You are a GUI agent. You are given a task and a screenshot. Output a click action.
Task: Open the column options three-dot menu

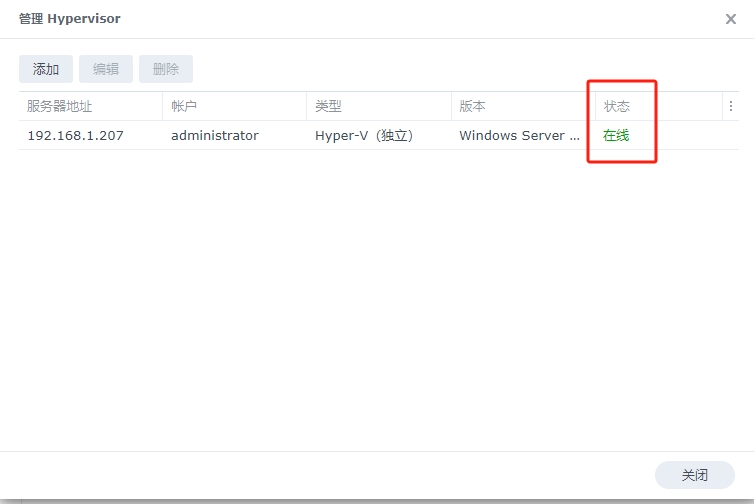coord(730,106)
